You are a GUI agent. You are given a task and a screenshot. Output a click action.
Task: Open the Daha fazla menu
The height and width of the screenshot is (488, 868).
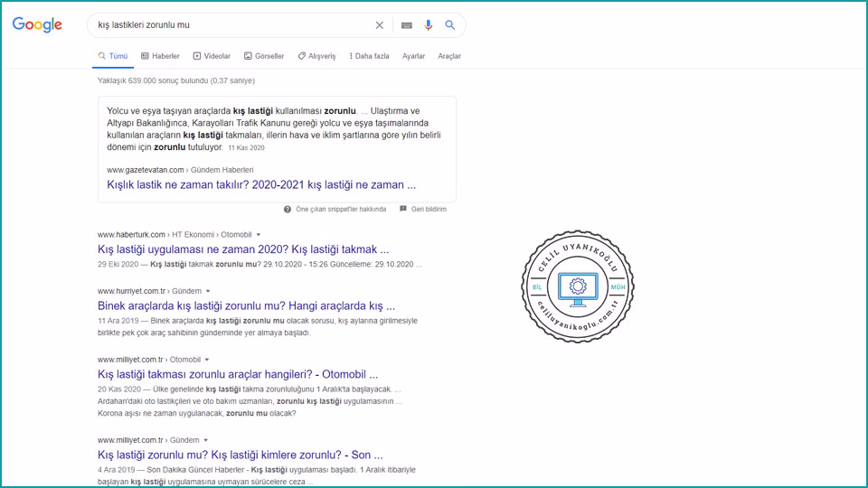click(x=369, y=56)
